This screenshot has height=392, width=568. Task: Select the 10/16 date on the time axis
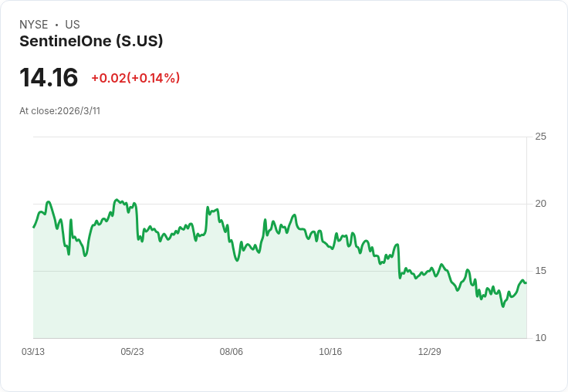(x=330, y=352)
